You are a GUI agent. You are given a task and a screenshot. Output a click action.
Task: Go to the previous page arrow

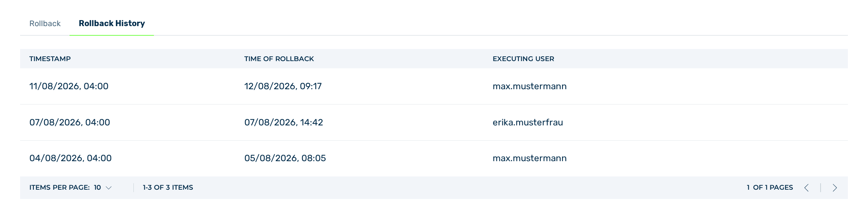[807, 188]
